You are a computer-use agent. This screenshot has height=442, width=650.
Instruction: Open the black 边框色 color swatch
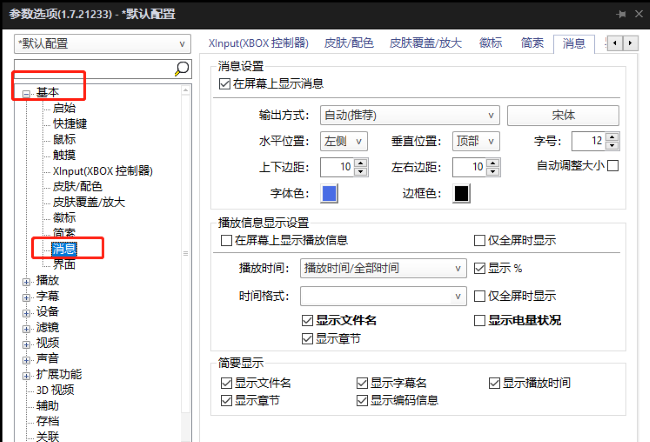pos(462,193)
